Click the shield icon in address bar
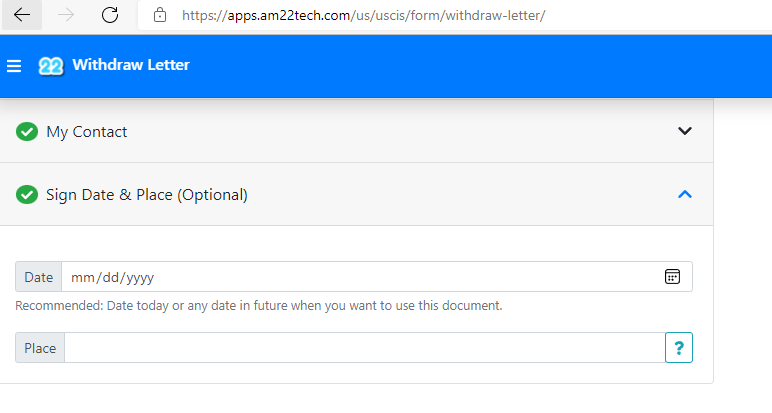This screenshot has width=772, height=413. tap(159, 15)
